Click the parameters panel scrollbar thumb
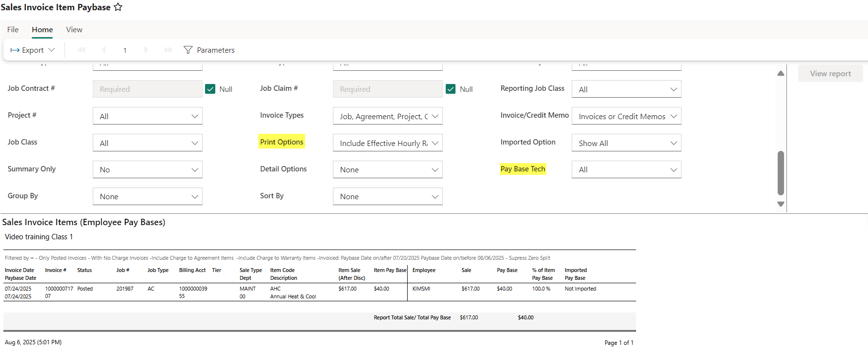Viewport: 868px width, 356px height. [781, 173]
